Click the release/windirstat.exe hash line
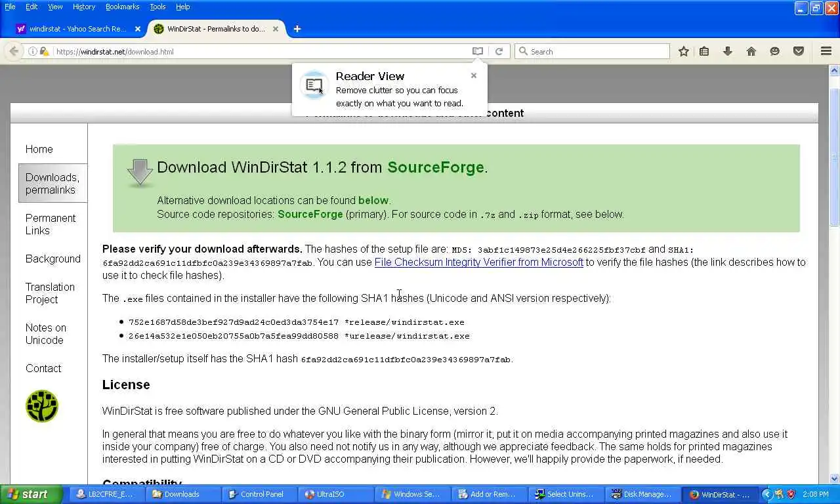Screen dimensions: 840x504 click(x=296, y=322)
